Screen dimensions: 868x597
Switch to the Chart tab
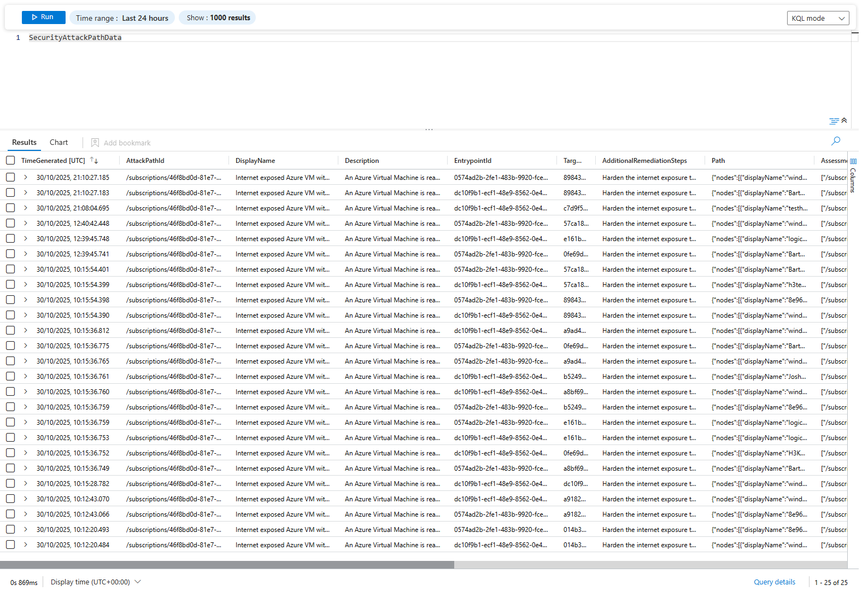click(x=58, y=143)
